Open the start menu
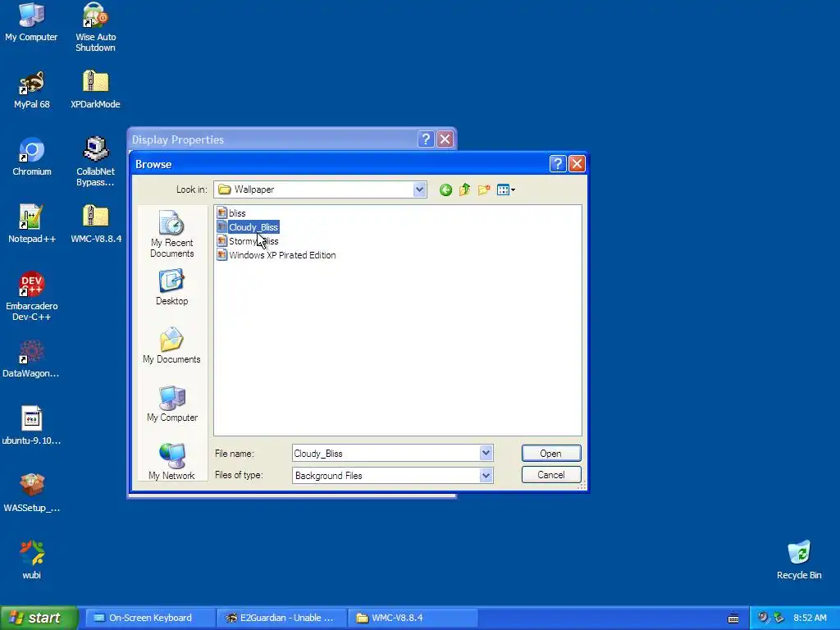840x630 pixels. tap(39, 619)
